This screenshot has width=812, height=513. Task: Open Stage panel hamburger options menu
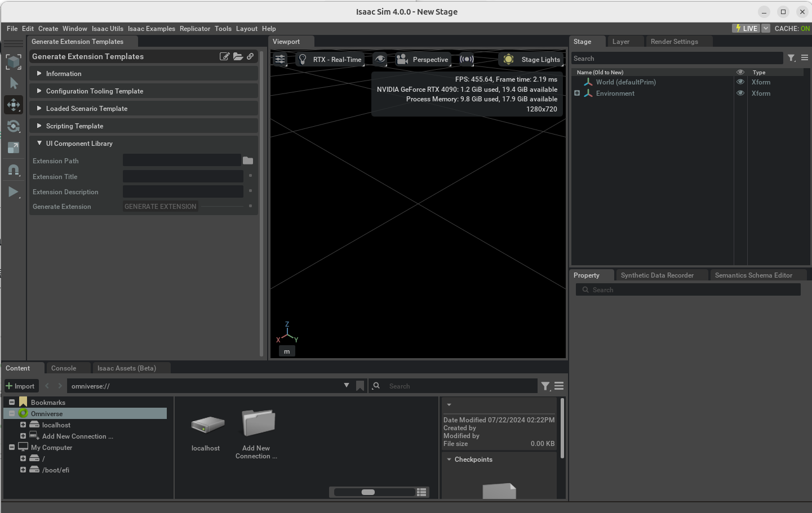point(805,58)
